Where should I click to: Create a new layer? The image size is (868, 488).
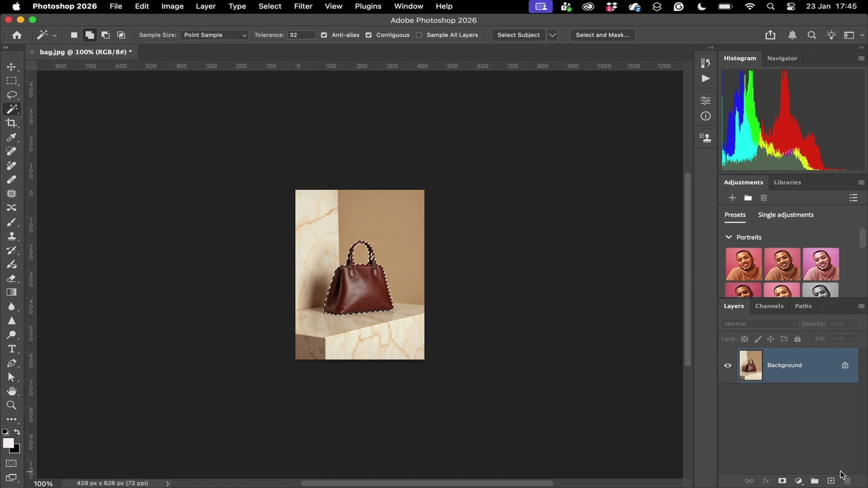(x=830, y=481)
